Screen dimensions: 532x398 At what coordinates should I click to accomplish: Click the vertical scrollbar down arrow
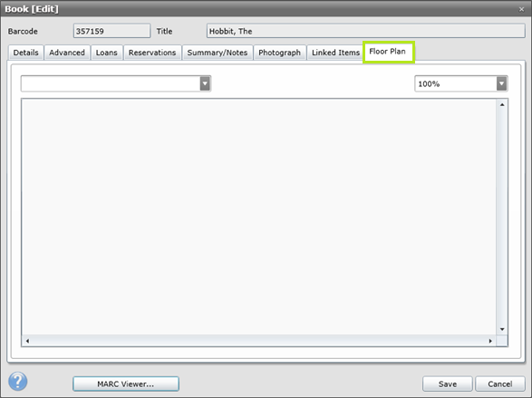[502, 329]
